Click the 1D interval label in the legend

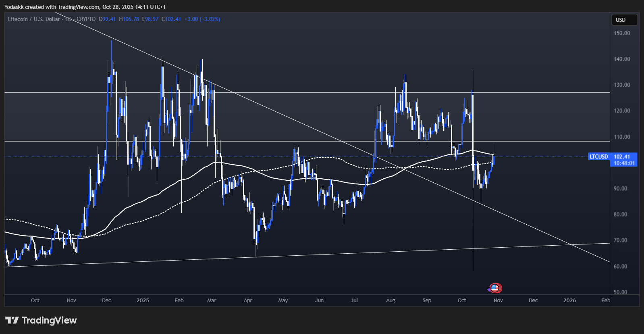click(x=69, y=19)
